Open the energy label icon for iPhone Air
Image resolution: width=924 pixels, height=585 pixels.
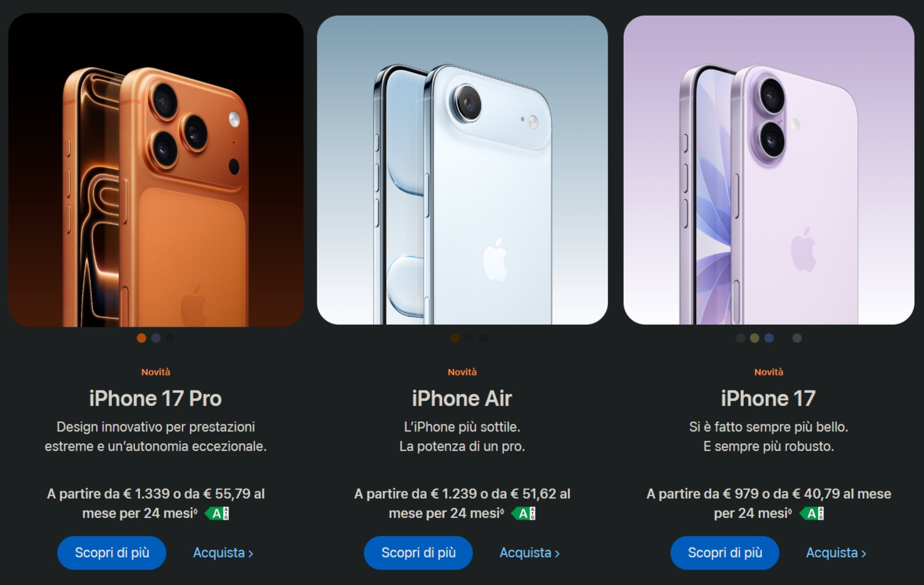coord(524,514)
